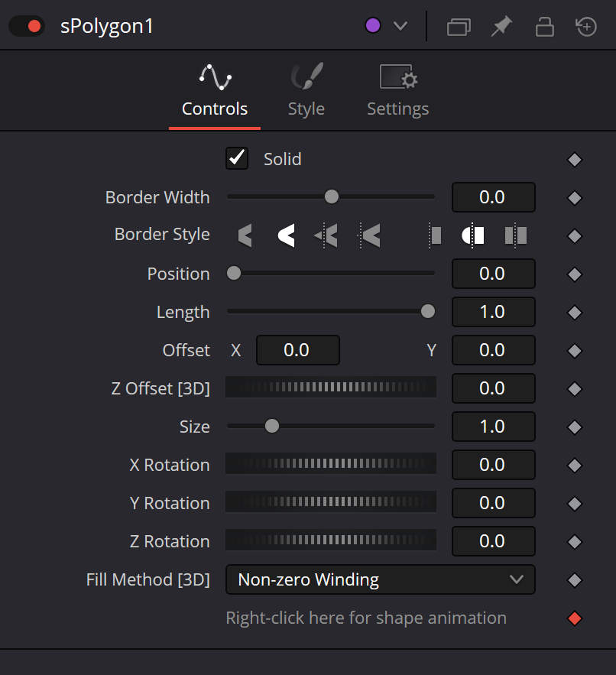Image resolution: width=616 pixels, height=675 pixels.
Task: Click the sPolygon1 node name
Action: coord(107,27)
